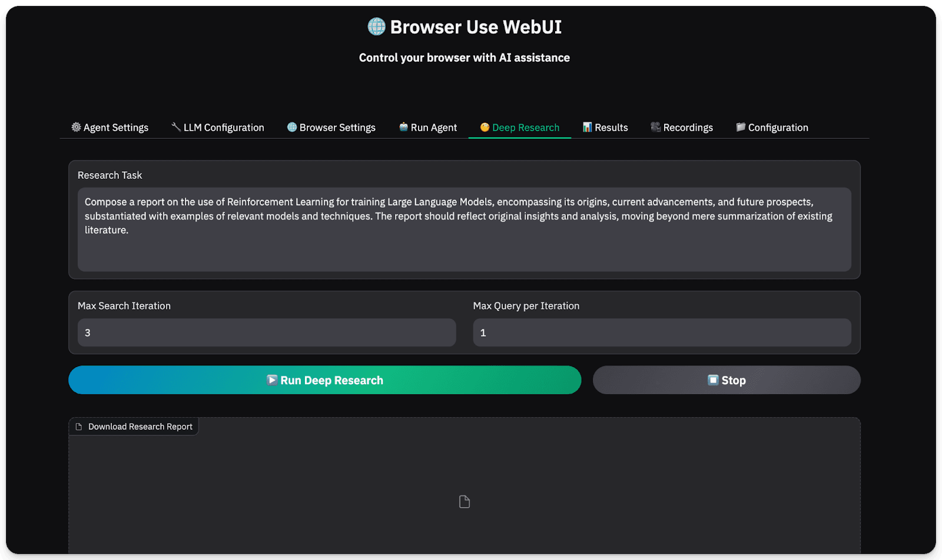Click the folder icon on Configuration tab
The height and width of the screenshot is (560, 942).
pos(741,127)
